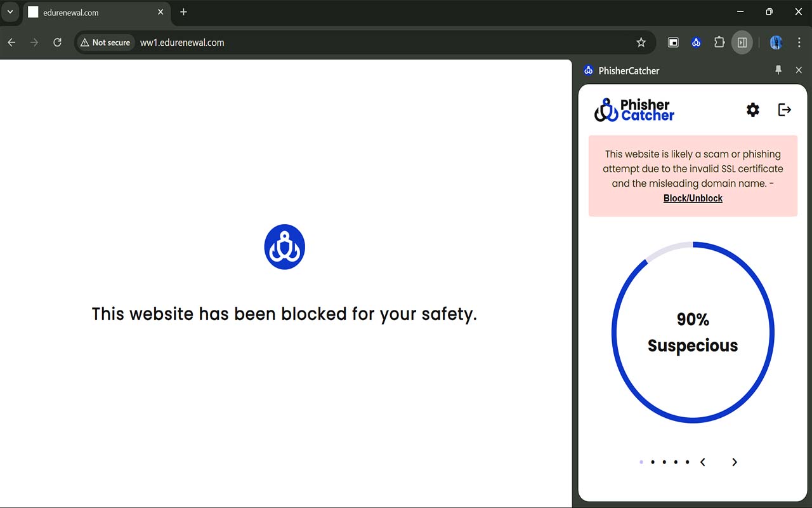
Task: Select the second carousel dot
Action: pyautogui.click(x=653, y=462)
